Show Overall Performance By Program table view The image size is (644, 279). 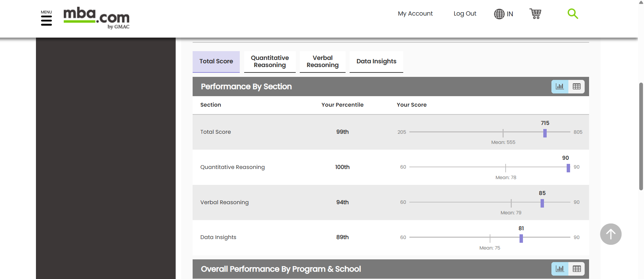pyautogui.click(x=577, y=269)
